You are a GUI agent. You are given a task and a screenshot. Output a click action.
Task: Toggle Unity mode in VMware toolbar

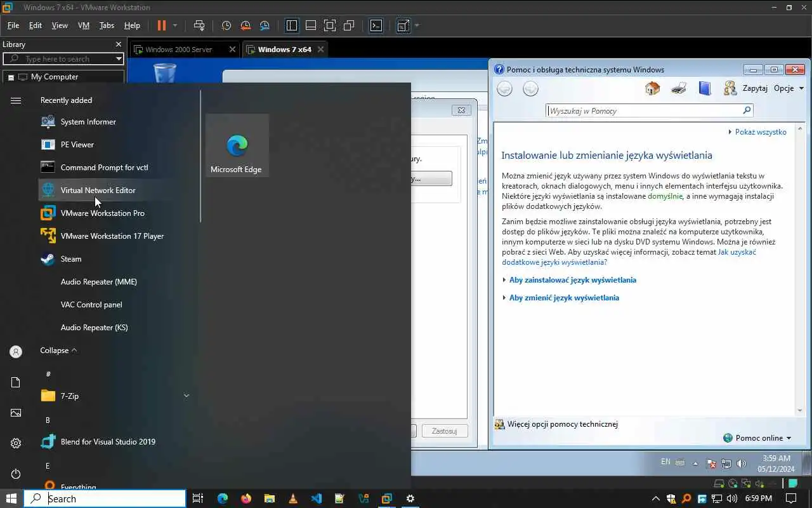click(x=349, y=25)
